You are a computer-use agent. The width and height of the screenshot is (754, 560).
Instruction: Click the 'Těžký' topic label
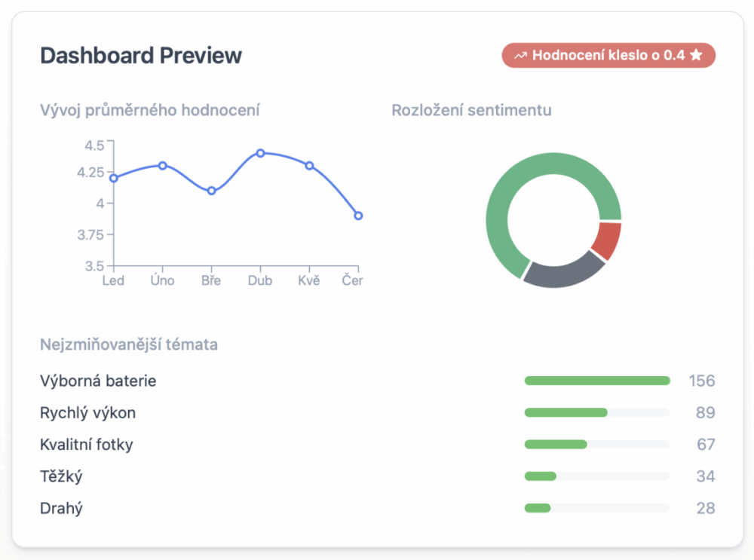61,476
